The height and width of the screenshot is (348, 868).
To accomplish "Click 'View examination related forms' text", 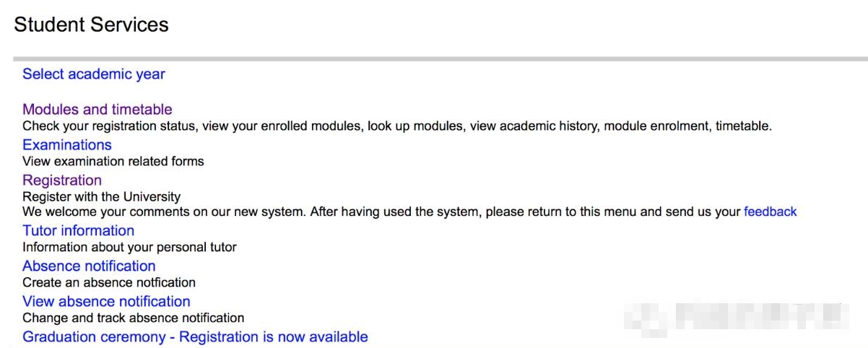I will [113, 162].
